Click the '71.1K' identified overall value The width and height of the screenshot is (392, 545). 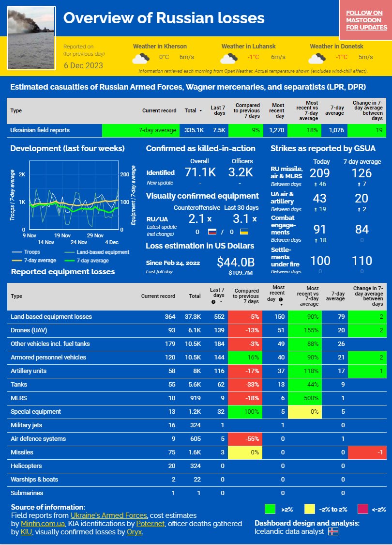coord(200,172)
